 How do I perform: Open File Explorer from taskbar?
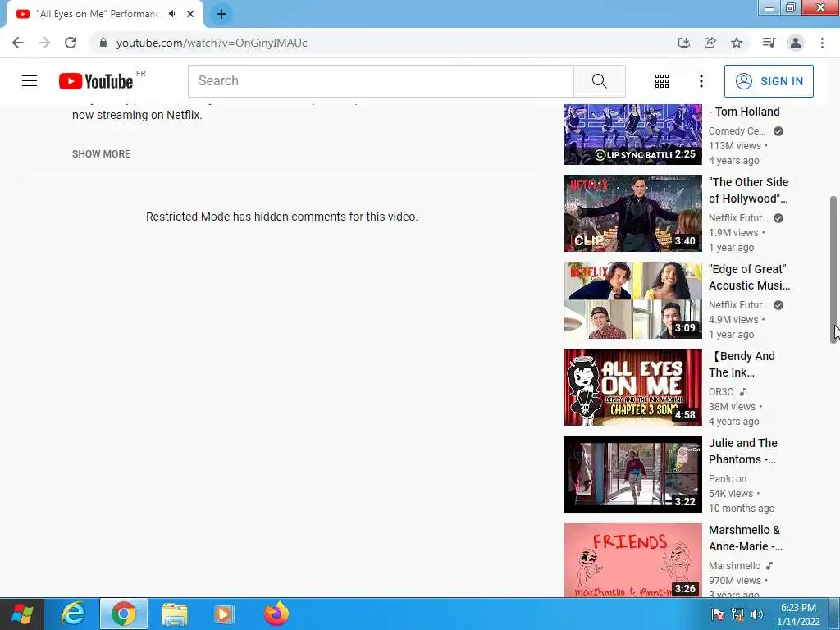click(175, 614)
